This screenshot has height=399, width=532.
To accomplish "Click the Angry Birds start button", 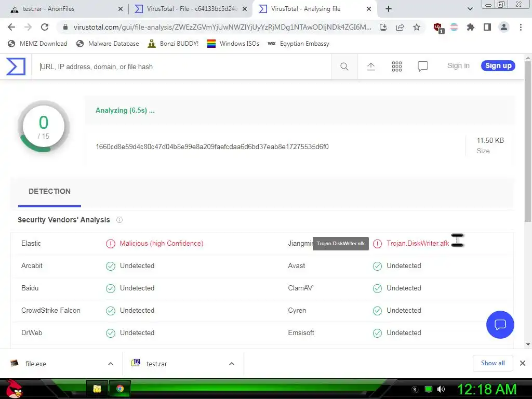I will [14, 389].
